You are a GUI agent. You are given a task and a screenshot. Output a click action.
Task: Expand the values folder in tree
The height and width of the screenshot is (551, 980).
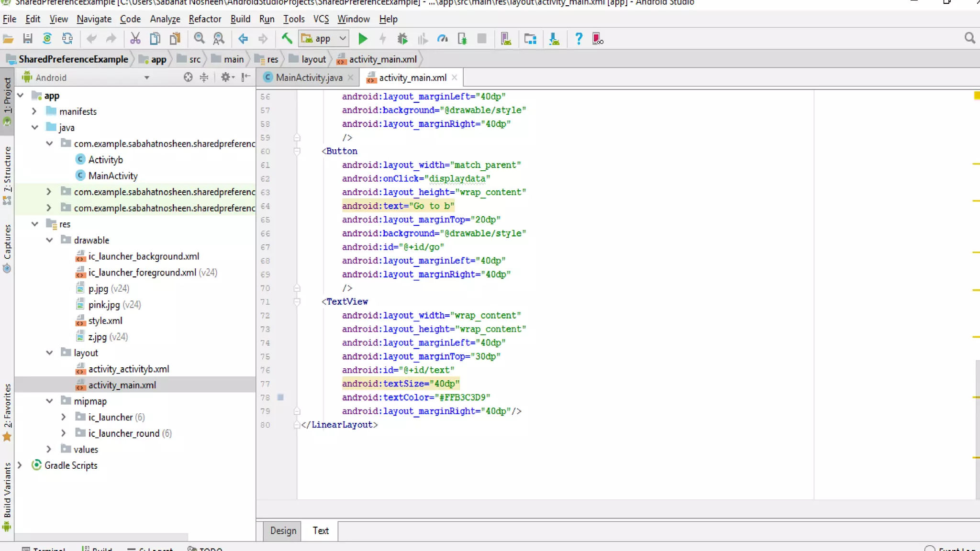pyautogui.click(x=49, y=449)
